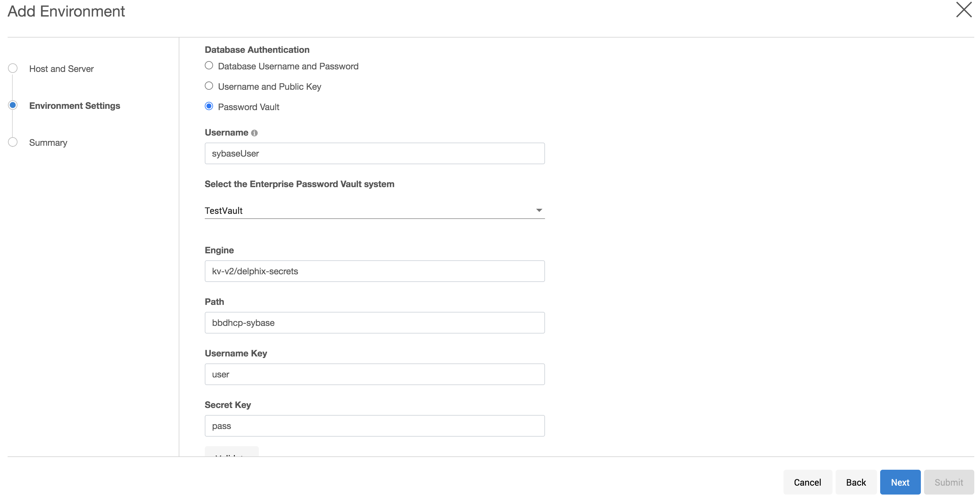Go to Host and Server step

(x=61, y=69)
